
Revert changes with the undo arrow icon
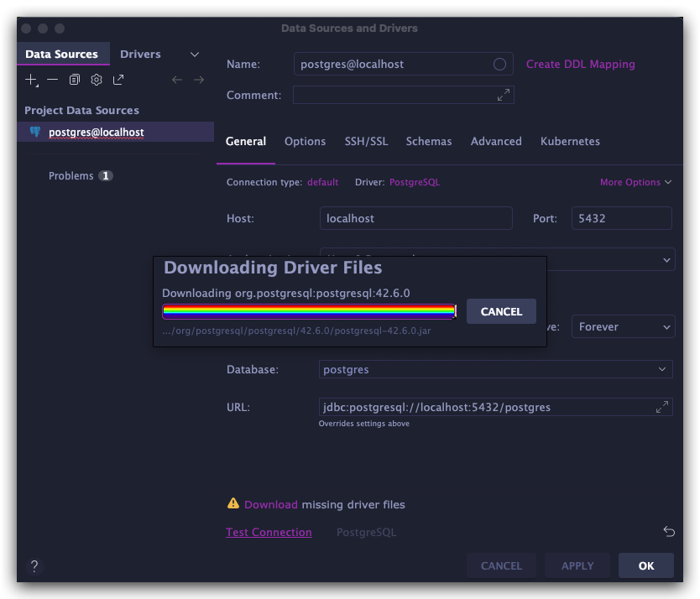coord(668,531)
